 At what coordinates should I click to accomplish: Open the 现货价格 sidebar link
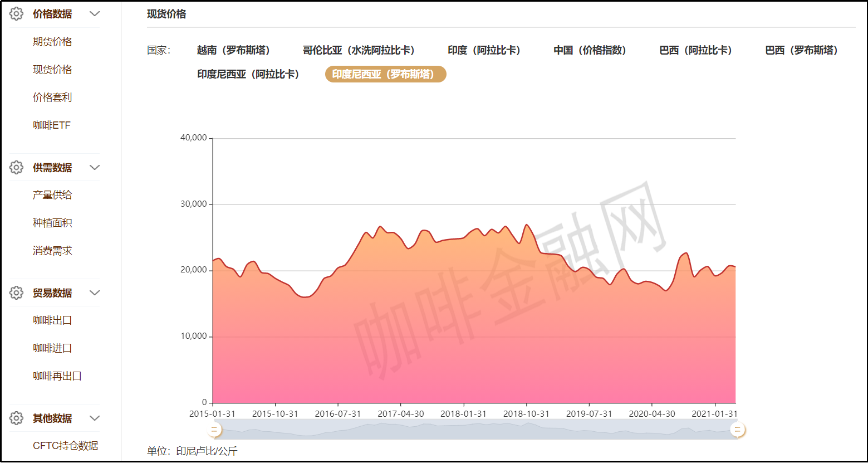coord(52,70)
